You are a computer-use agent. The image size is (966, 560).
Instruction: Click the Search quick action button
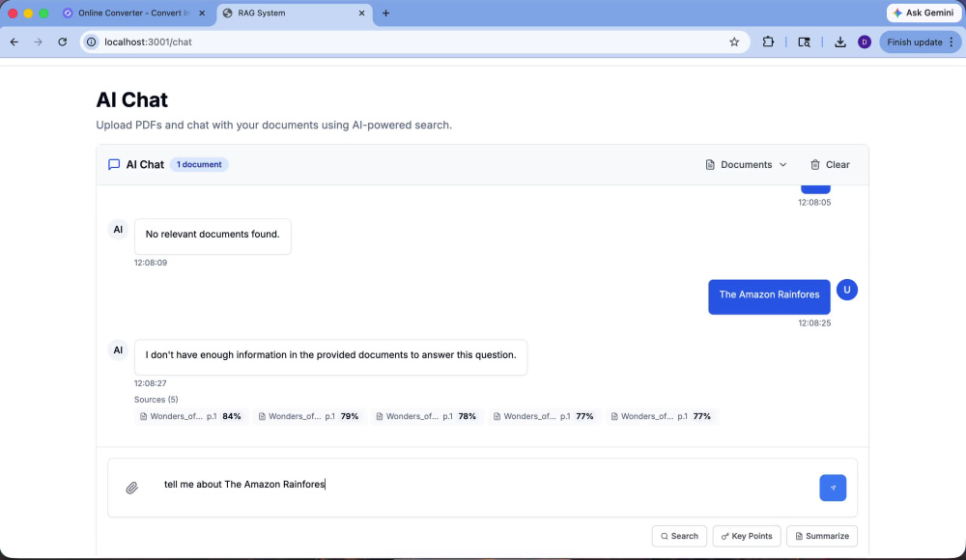click(x=679, y=536)
